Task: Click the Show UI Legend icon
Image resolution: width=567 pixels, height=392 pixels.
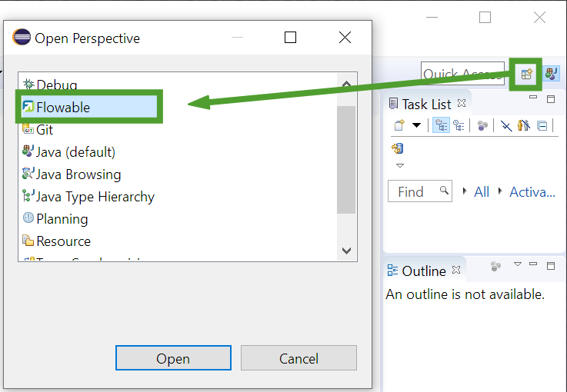Action: [x=524, y=125]
